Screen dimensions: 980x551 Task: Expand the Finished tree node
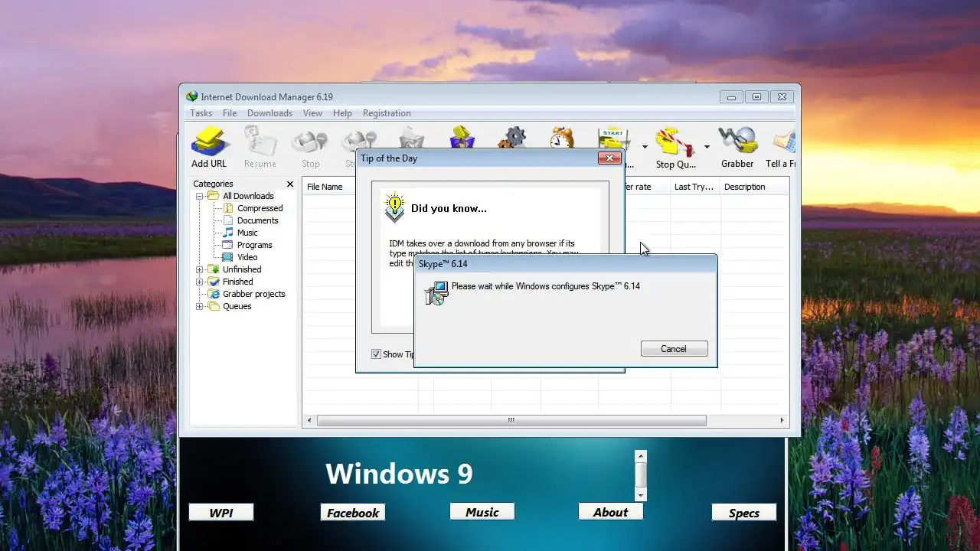[200, 282]
